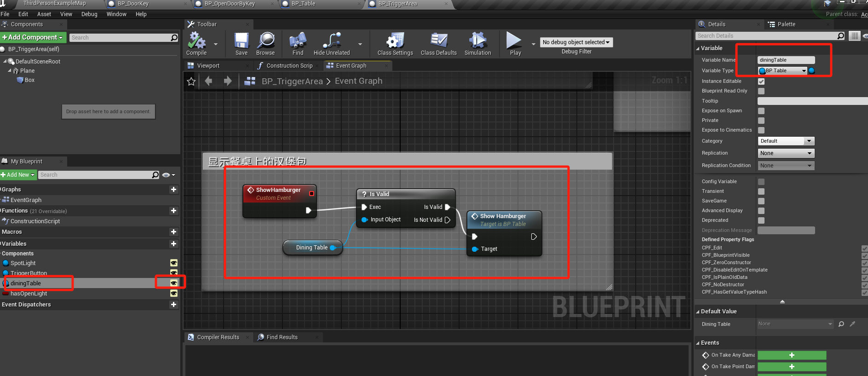Image resolution: width=868 pixels, height=376 pixels.
Task: Click the Variable Name input field
Action: [x=786, y=60]
